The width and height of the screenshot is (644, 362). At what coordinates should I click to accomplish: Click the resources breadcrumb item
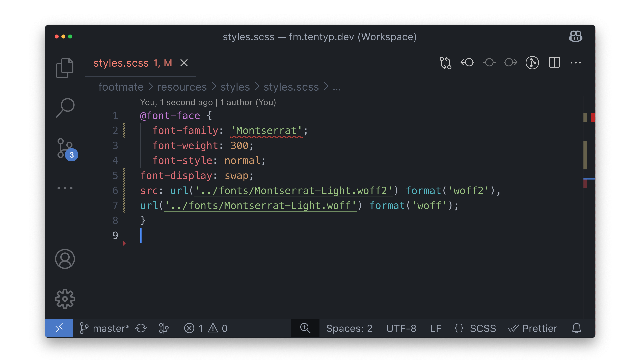click(182, 87)
